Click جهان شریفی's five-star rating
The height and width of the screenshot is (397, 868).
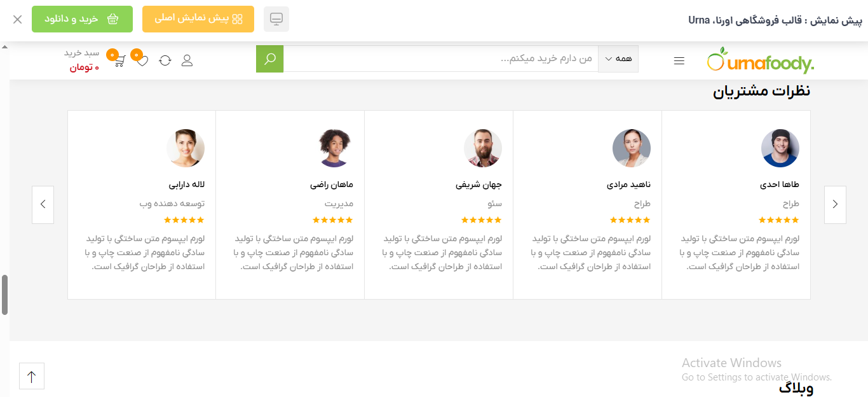[481, 220]
